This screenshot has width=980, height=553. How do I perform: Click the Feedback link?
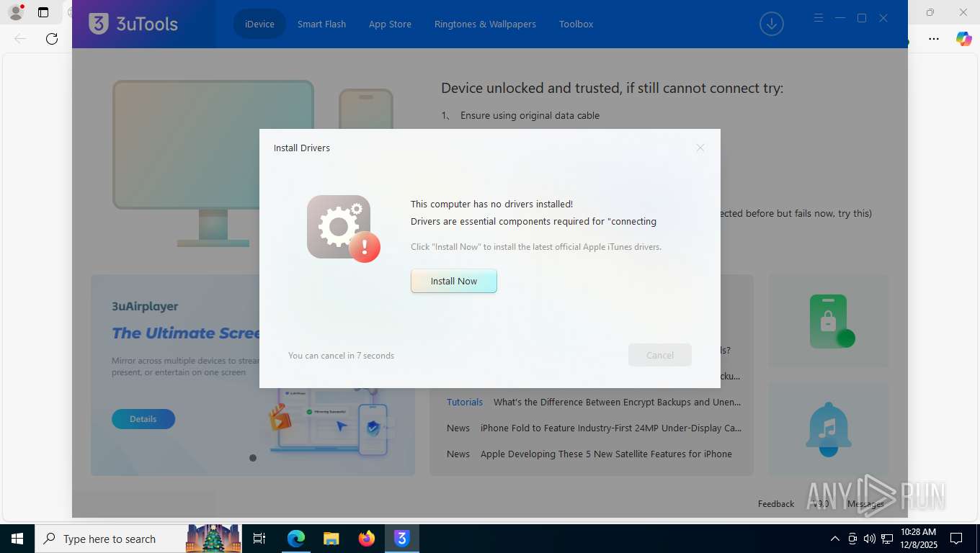[776, 504]
